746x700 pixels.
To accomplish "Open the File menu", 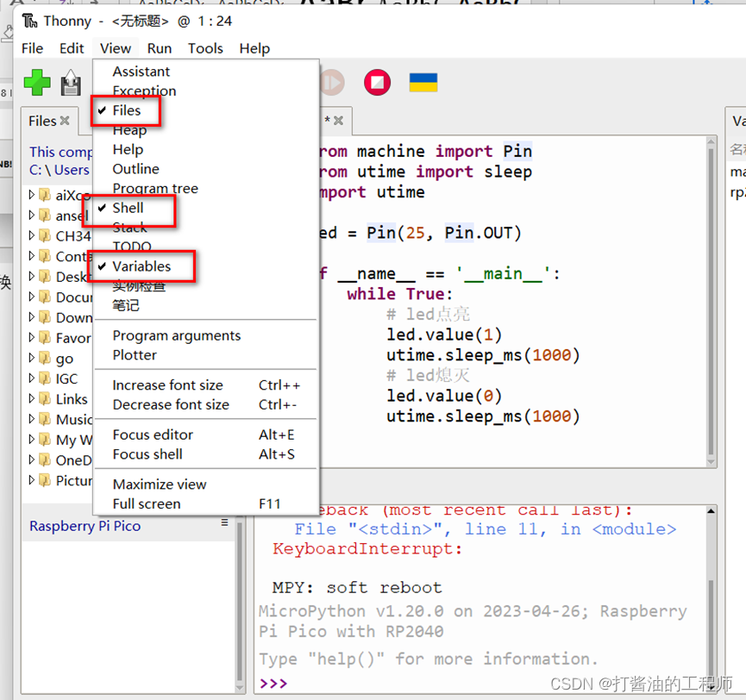I will point(33,48).
